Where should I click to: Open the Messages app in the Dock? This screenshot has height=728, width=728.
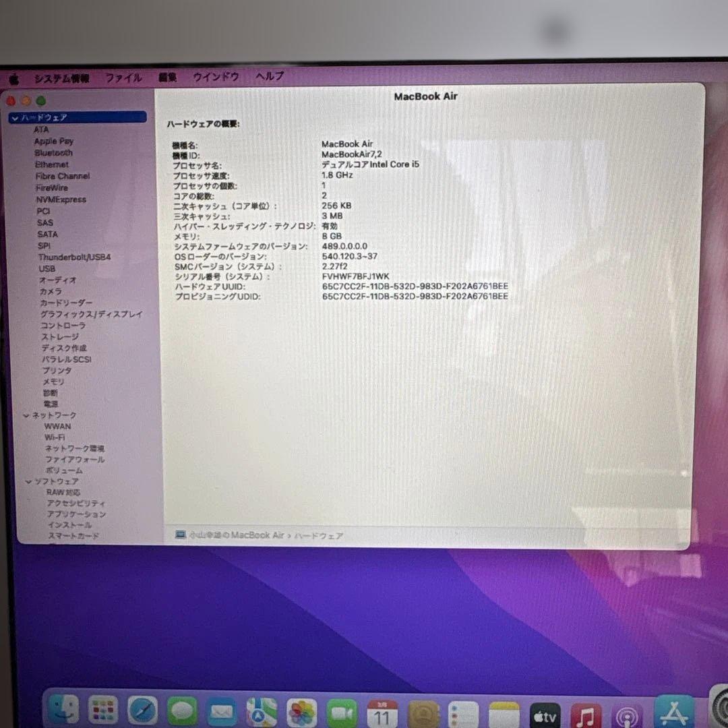182,711
